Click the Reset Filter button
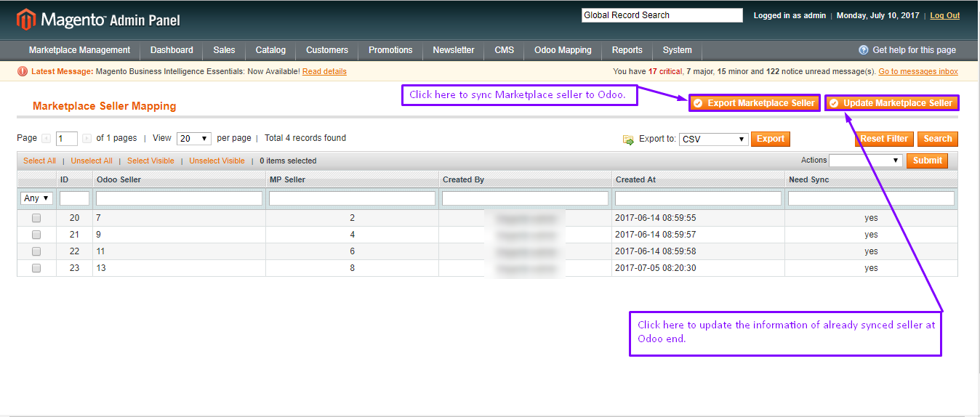This screenshot has width=980, height=417. [x=884, y=139]
